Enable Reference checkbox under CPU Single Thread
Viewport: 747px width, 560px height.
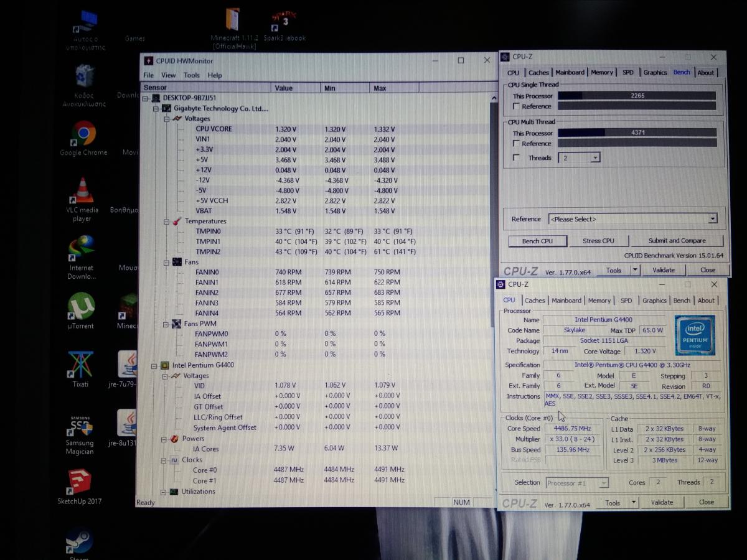[x=516, y=106]
